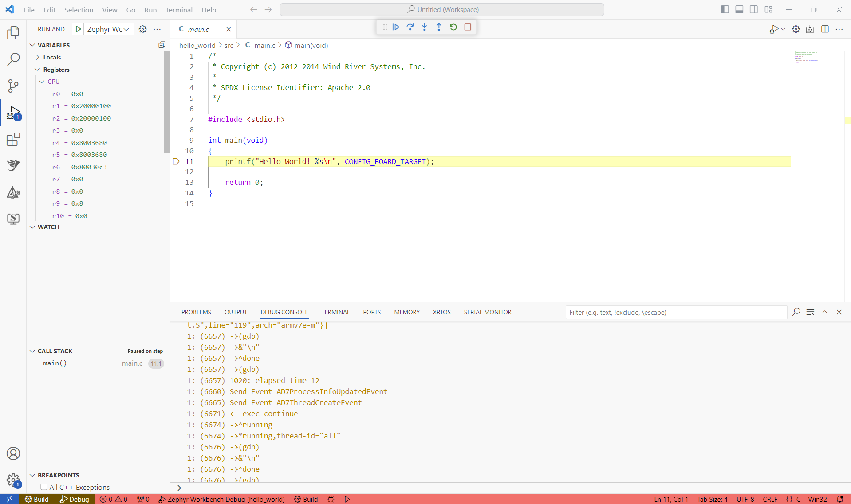Click the red Stop debugging icon
This screenshot has width=851, height=504.
(467, 27)
